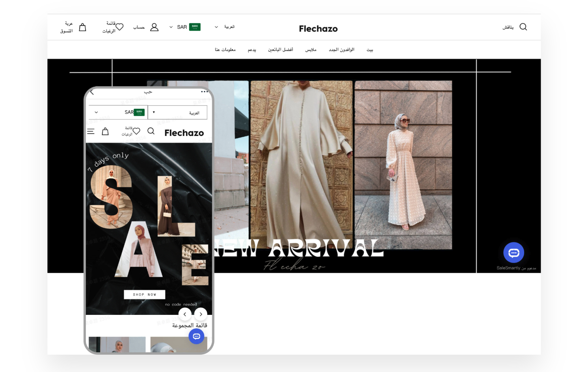Click the Flechazo logo in desktop header

click(318, 29)
